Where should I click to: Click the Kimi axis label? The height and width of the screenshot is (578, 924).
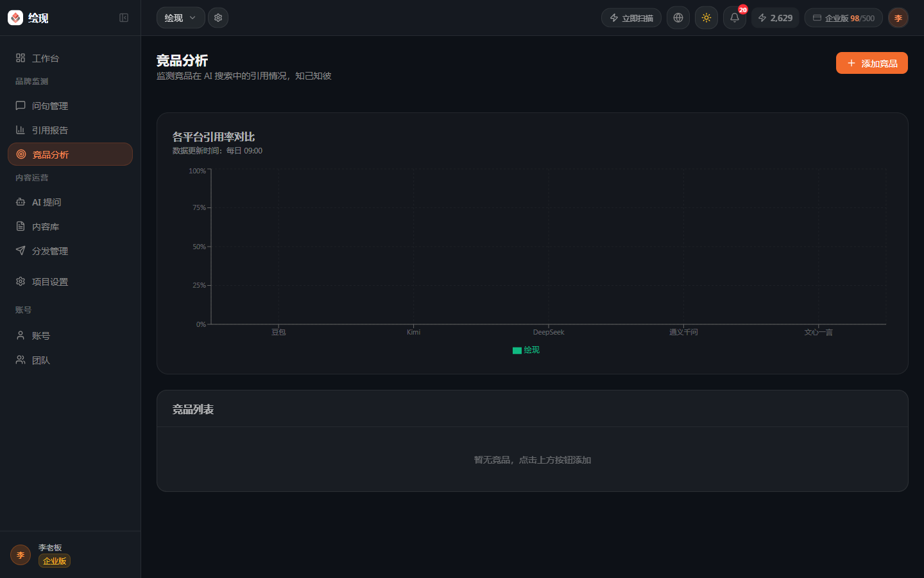pyautogui.click(x=414, y=332)
